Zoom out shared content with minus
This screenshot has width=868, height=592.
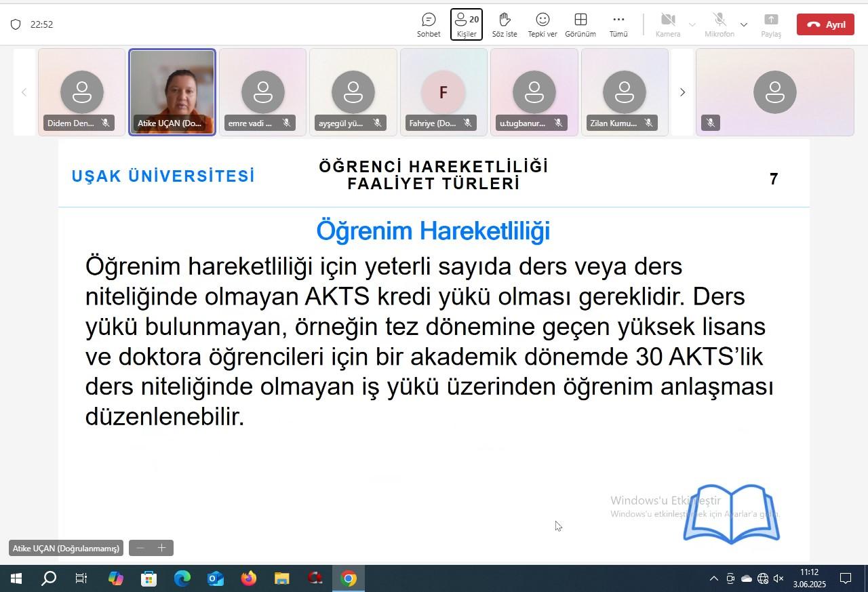pyautogui.click(x=140, y=548)
